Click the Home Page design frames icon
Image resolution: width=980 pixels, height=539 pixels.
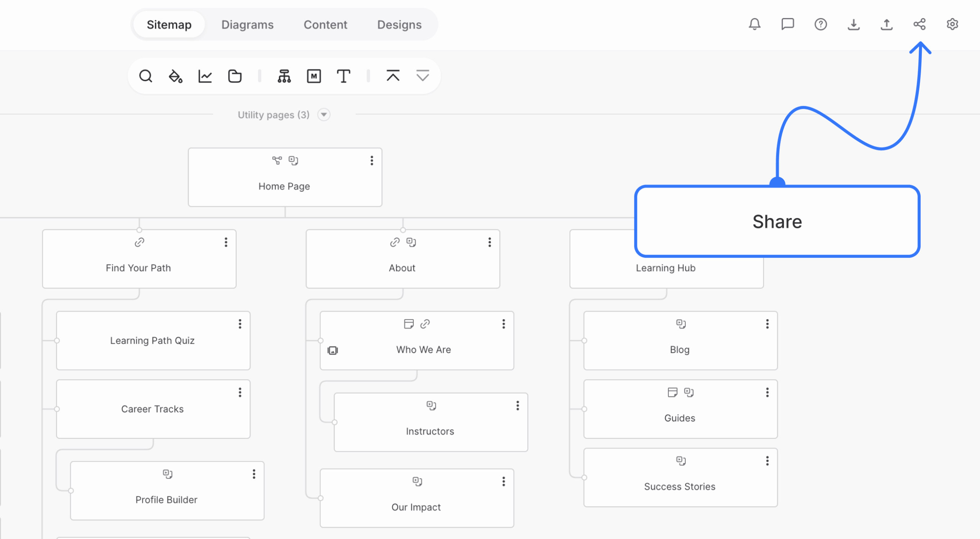click(x=293, y=160)
